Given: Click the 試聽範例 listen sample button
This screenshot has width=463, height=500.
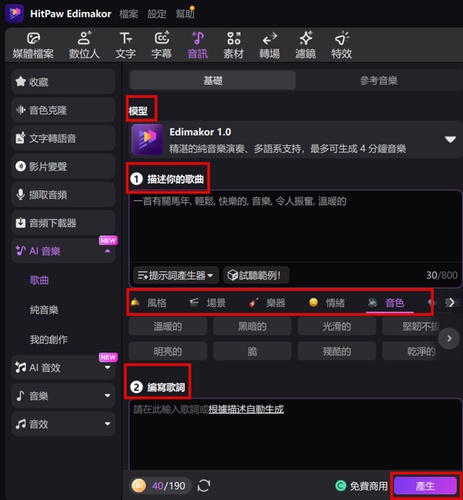Looking at the screenshot, I should (256, 275).
